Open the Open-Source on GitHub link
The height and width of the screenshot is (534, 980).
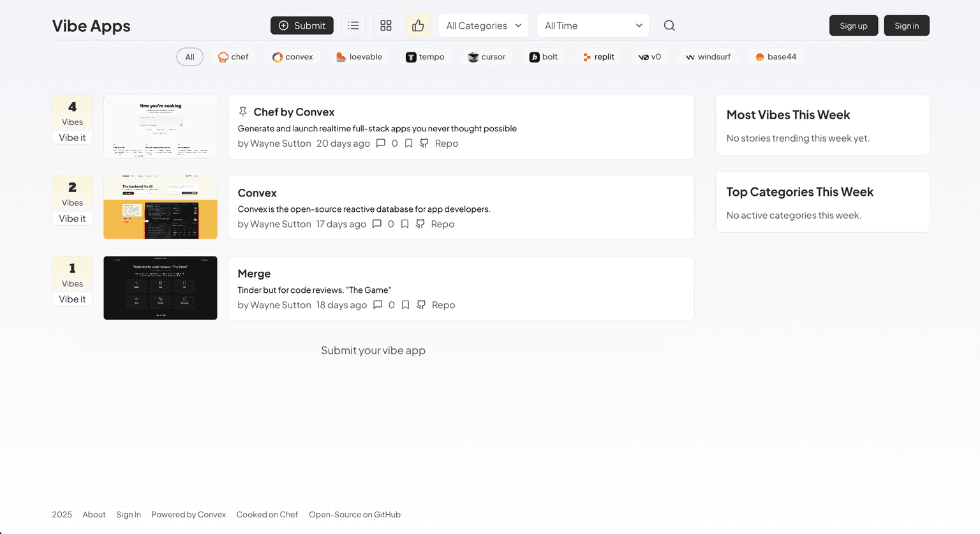(354, 514)
